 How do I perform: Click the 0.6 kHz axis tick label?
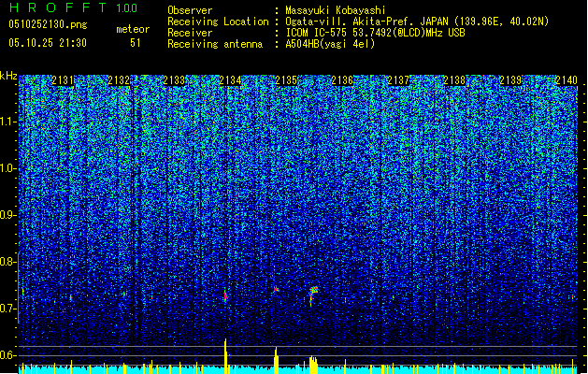pos(7,355)
